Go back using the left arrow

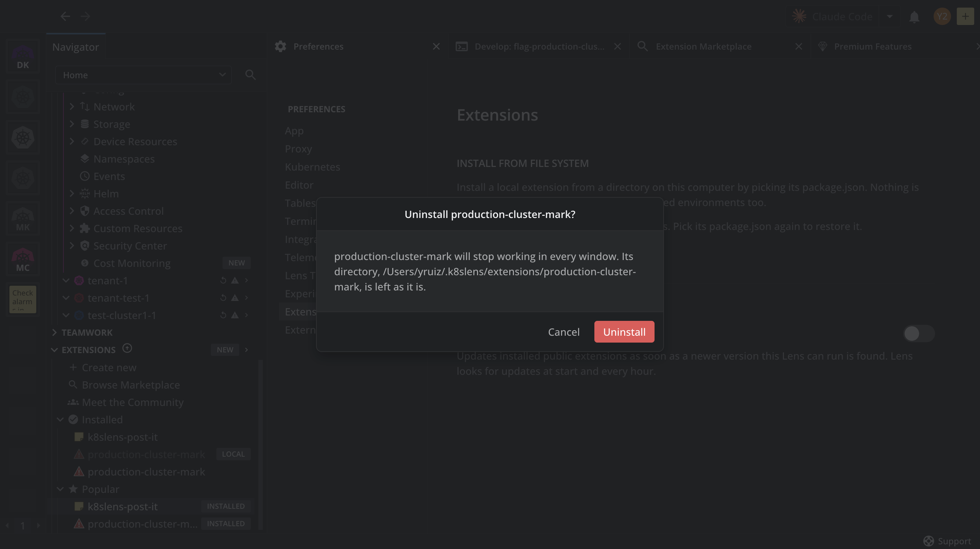pos(65,16)
